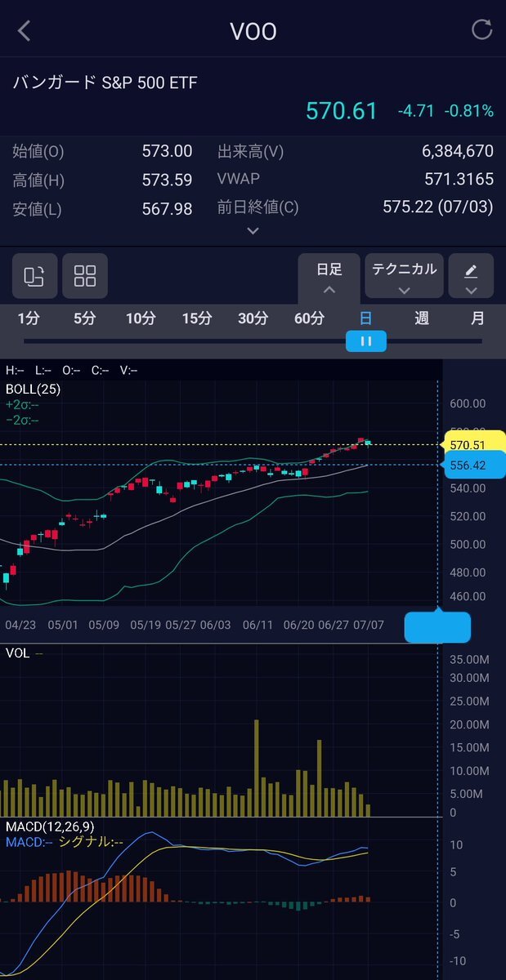506x980 pixels.
Task: Tap the バンガード S&P 500 ETF name
Action: pos(105,82)
